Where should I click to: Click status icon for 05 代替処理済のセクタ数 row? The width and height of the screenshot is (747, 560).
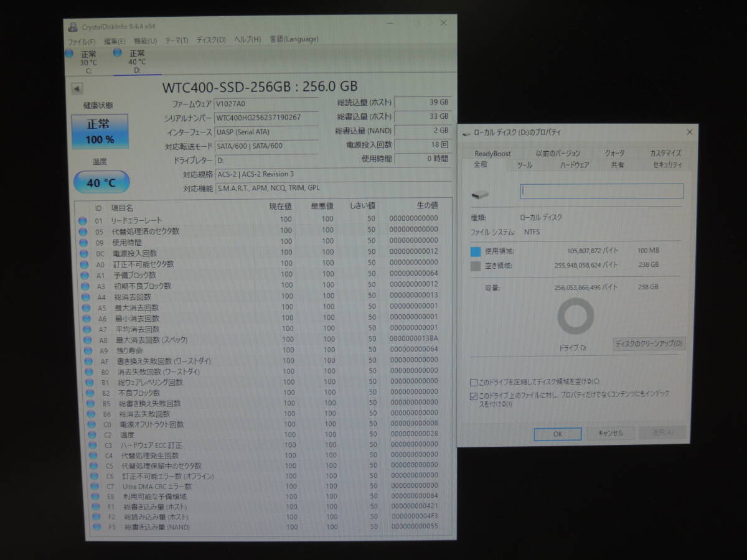(x=82, y=231)
